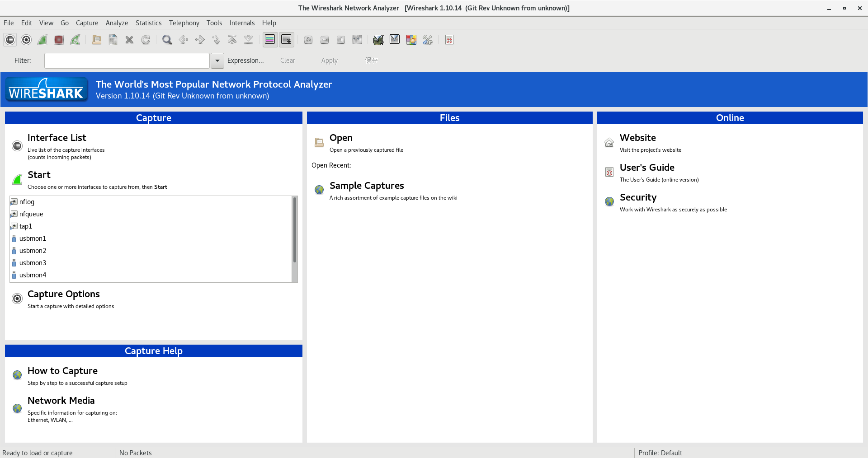Toggle auto scroll packet list in live capture
Screen dimensions: 868x458
coord(287,40)
